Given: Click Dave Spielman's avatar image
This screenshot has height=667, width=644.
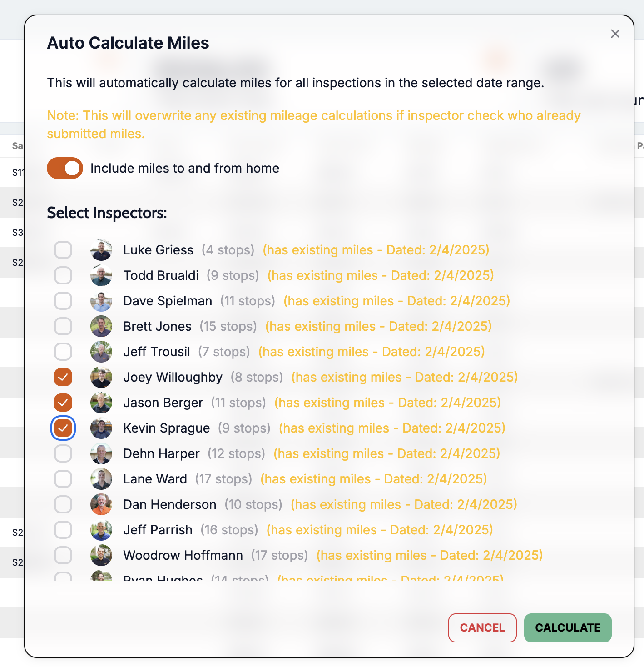Looking at the screenshot, I should coord(101,301).
